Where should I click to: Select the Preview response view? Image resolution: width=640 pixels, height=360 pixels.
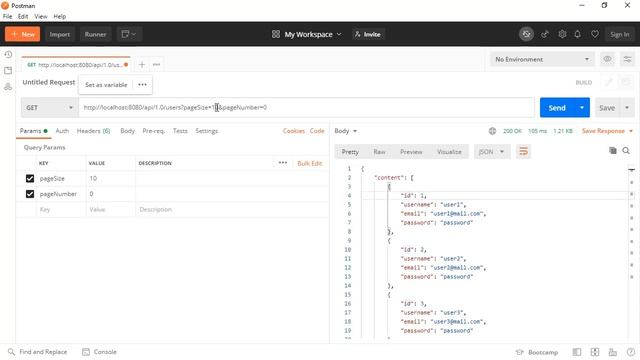[x=411, y=152]
